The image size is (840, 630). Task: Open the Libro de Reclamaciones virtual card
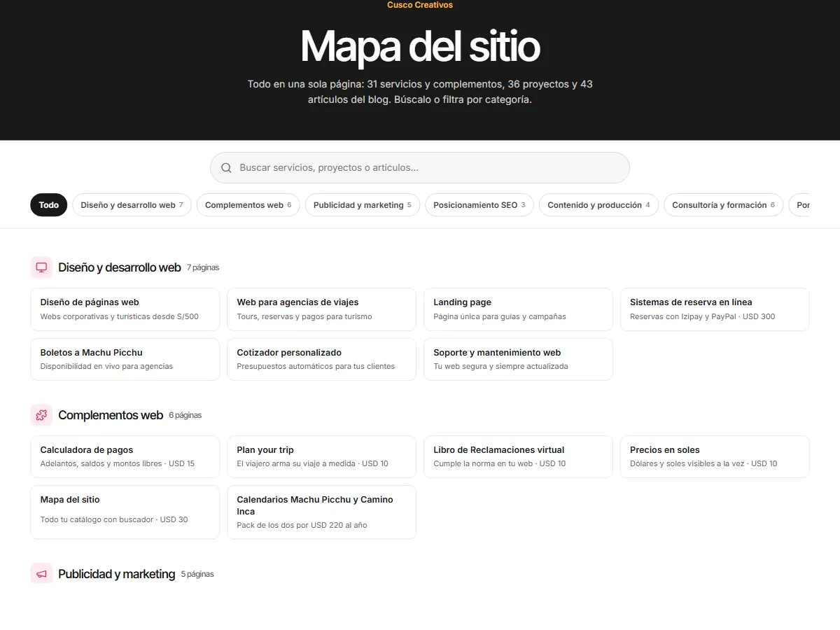(x=518, y=457)
